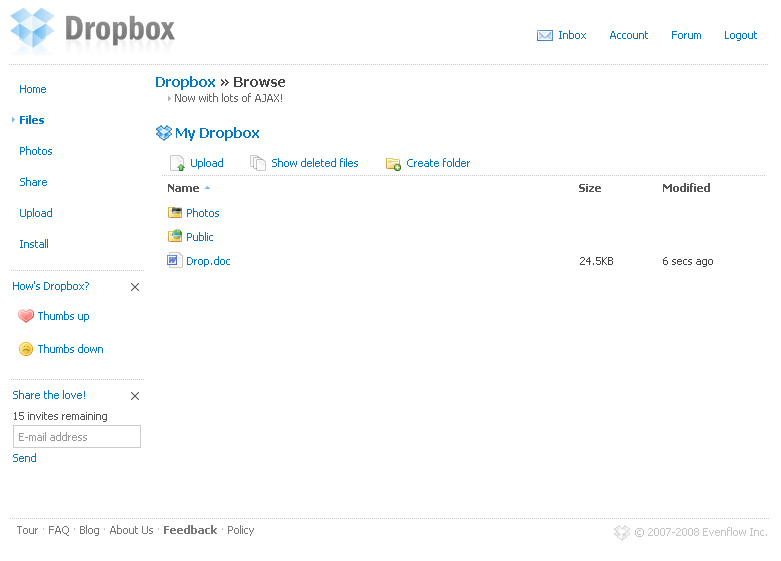Open the Inbox link
The height and width of the screenshot is (561, 781).
[572, 35]
